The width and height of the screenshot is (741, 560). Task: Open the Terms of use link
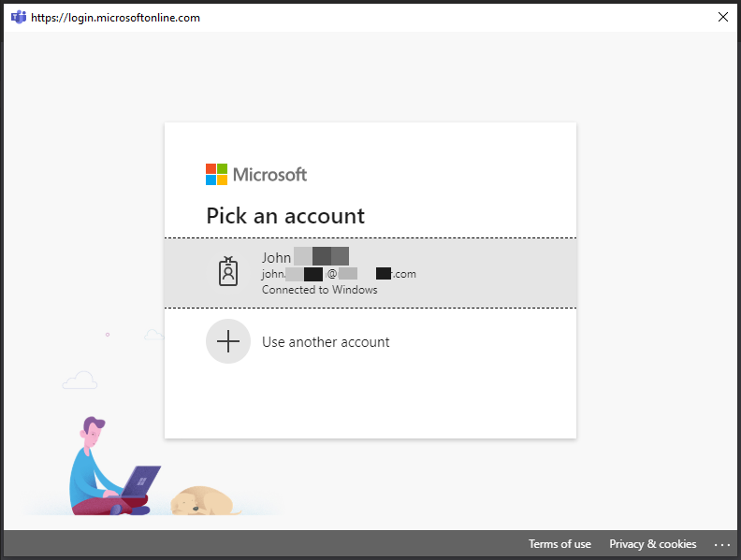pyautogui.click(x=559, y=544)
